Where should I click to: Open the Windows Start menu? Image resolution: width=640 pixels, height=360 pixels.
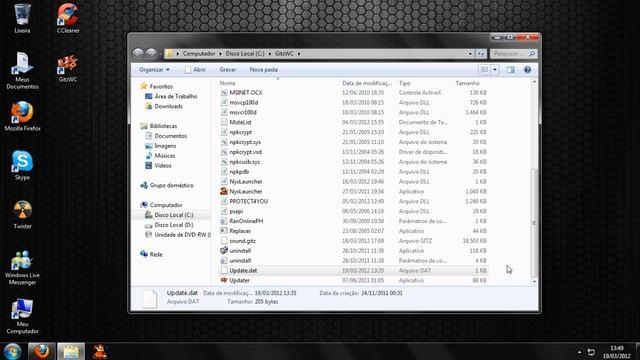point(13,351)
